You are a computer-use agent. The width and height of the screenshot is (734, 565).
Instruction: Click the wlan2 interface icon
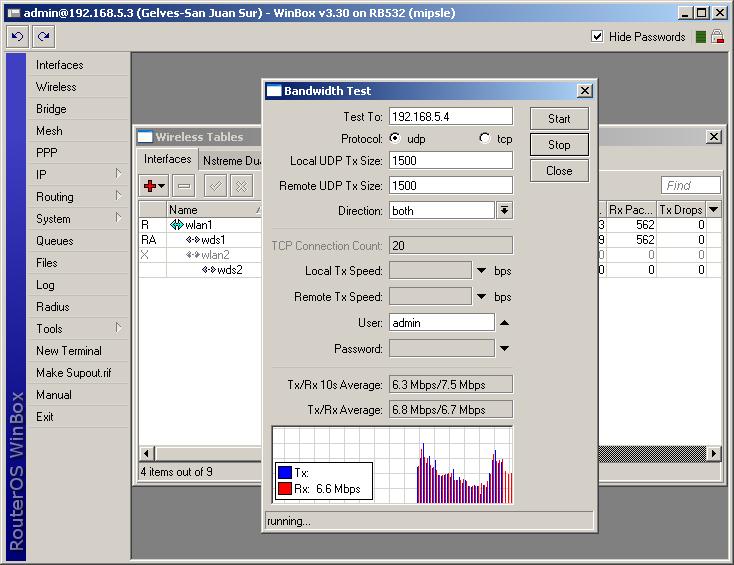[x=193, y=255]
